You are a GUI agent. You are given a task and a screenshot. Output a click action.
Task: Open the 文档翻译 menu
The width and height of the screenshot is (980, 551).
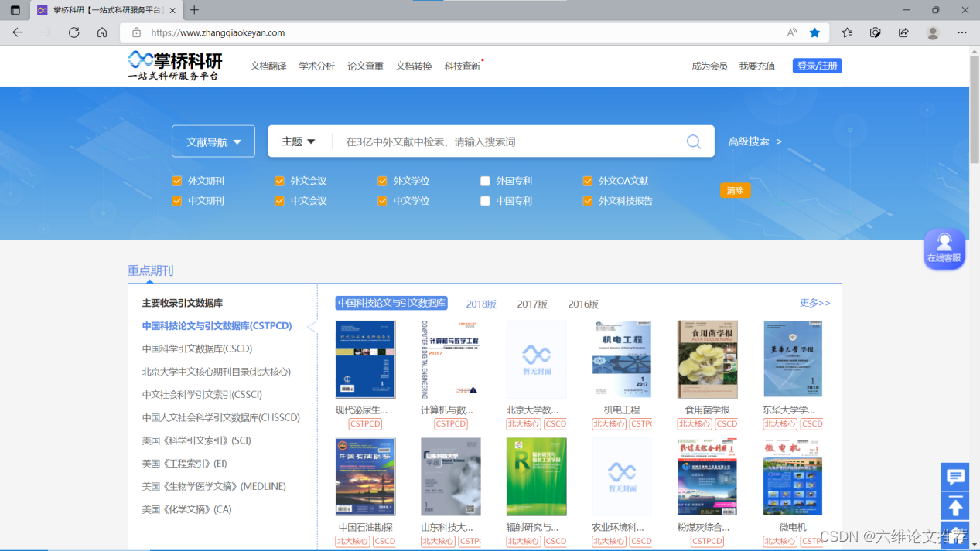268,66
